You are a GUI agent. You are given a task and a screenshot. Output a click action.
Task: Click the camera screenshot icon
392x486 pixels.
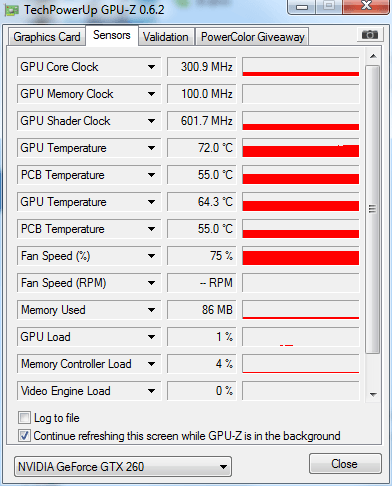(x=369, y=35)
